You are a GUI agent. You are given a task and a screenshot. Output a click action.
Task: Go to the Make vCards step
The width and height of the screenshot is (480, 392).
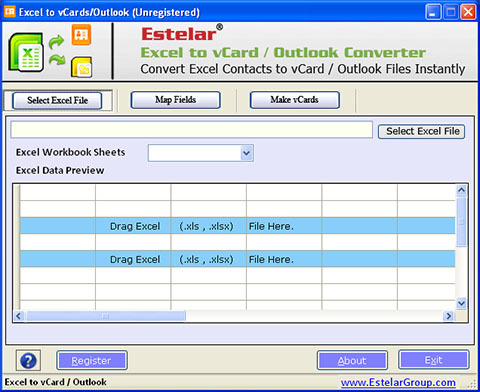pyautogui.click(x=295, y=100)
